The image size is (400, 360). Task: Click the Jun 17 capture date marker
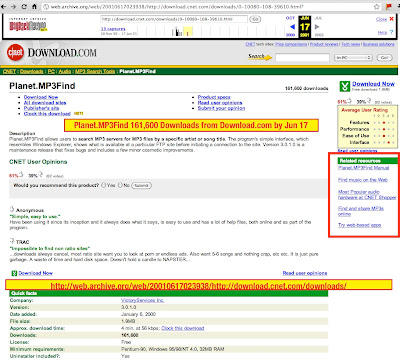pos(305,27)
